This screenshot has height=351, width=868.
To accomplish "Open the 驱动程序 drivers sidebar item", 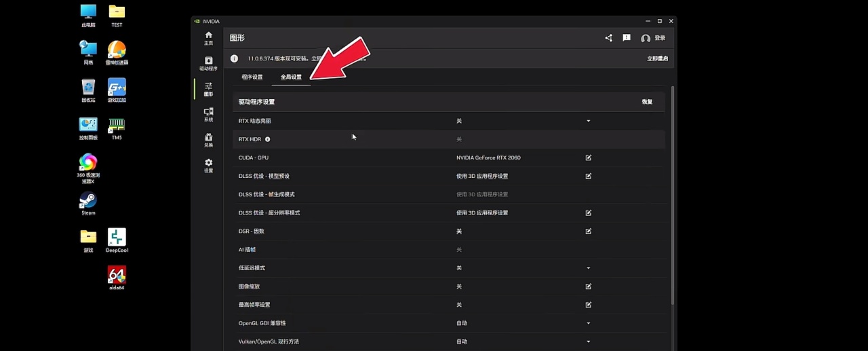I will click(x=208, y=64).
